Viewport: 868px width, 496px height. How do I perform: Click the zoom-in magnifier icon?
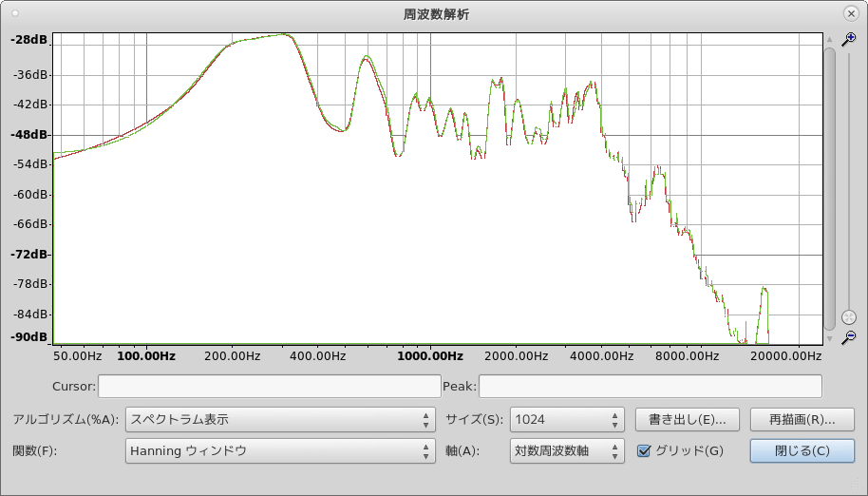point(849,39)
